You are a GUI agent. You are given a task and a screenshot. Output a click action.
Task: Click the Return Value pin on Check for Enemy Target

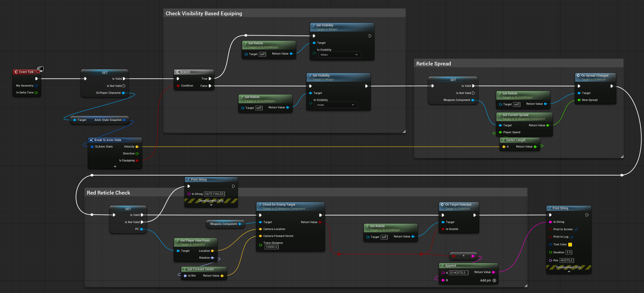[320, 222]
